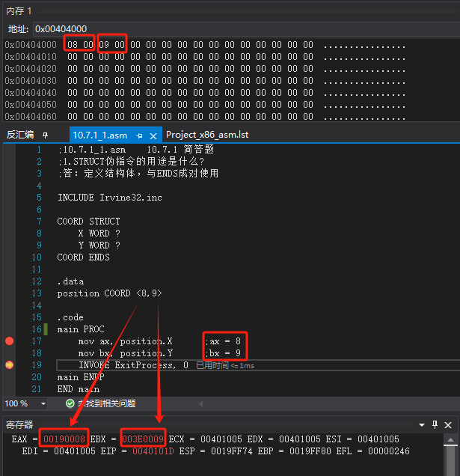Switch to the 反汇编 tab
Image resolution: width=460 pixels, height=476 pixels.
20,135
